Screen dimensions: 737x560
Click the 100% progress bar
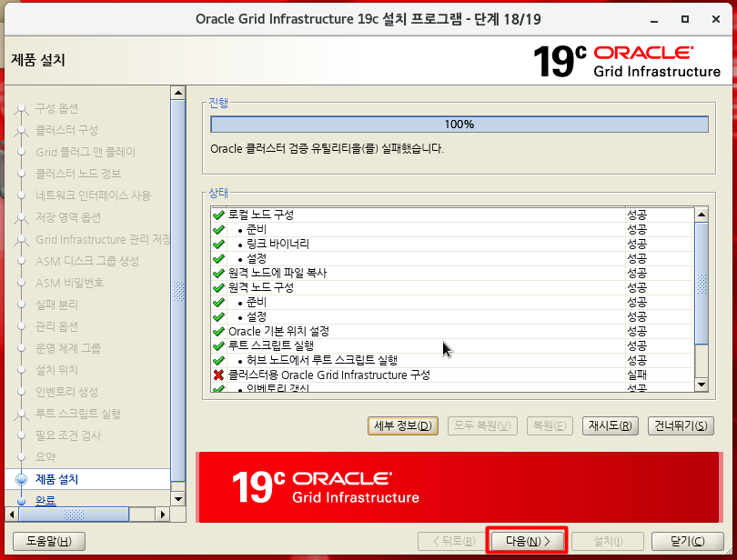(x=459, y=125)
